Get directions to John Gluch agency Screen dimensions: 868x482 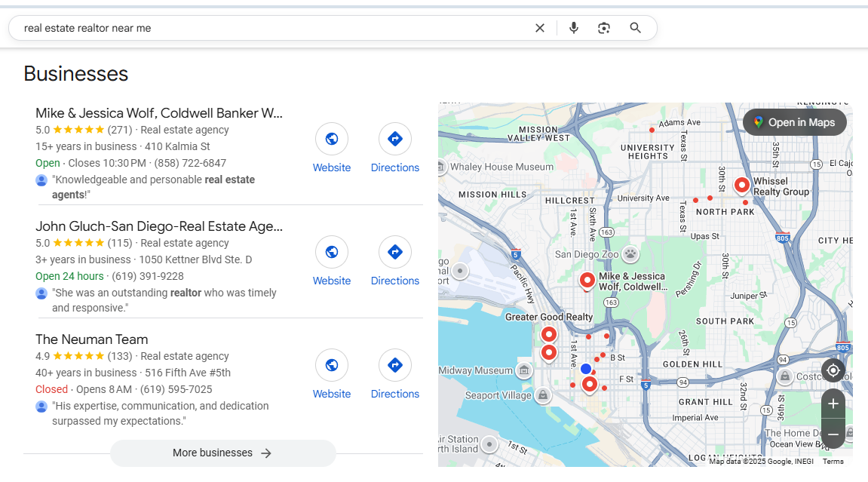click(x=394, y=252)
